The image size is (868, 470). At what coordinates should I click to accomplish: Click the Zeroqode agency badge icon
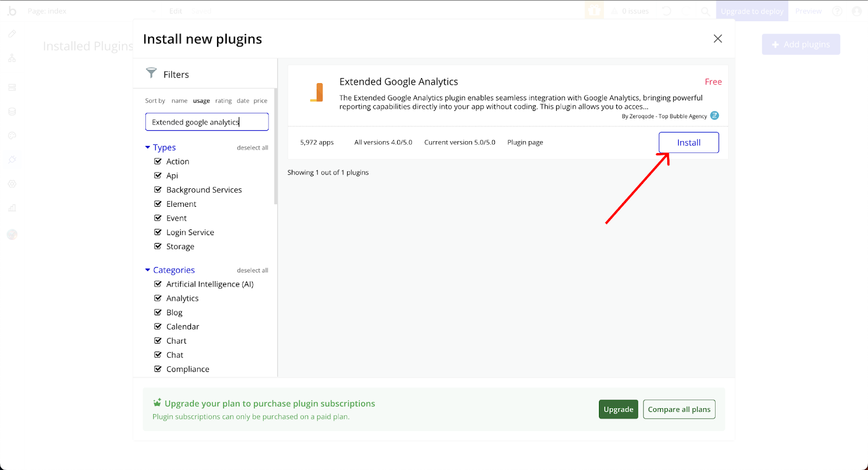coord(714,116)
